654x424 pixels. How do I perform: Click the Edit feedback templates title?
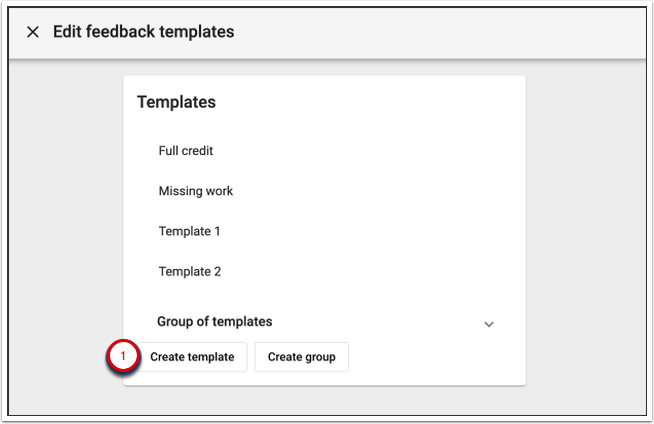point(143,32)
